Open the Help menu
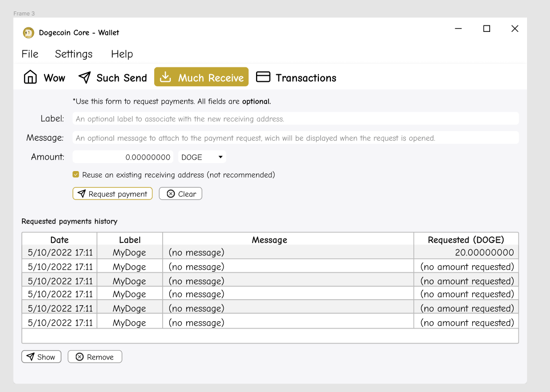 tap(122, 54)
